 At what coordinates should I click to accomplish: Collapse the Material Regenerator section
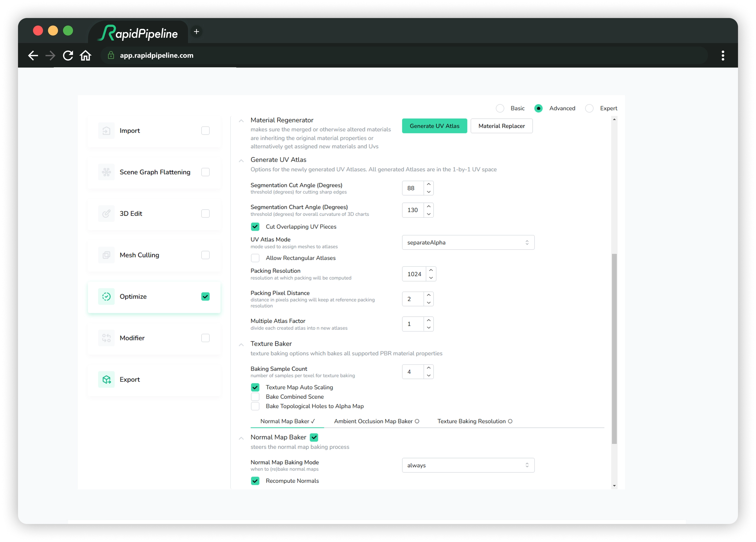(x=241, y=121)
